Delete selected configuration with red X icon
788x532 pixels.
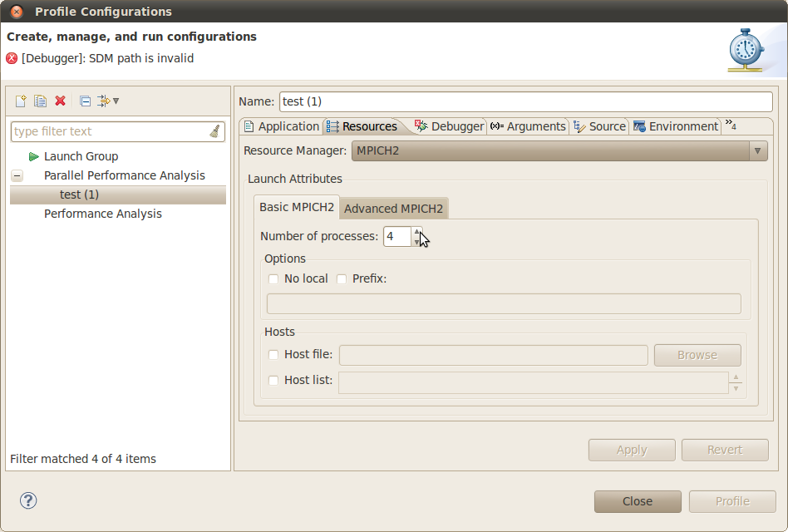tap(61, 101)
